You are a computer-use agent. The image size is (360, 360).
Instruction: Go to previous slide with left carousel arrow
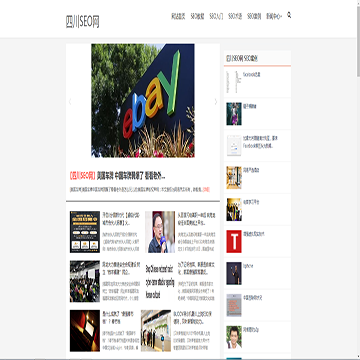click(x=70, y=102)
